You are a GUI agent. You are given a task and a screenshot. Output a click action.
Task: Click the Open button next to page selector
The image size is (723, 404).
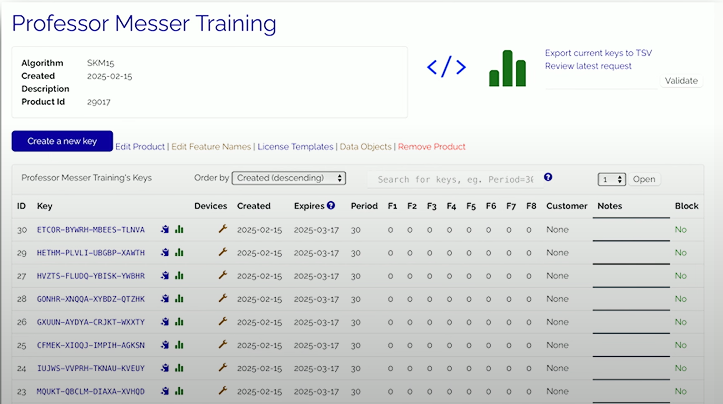click(x=644, y=179)
